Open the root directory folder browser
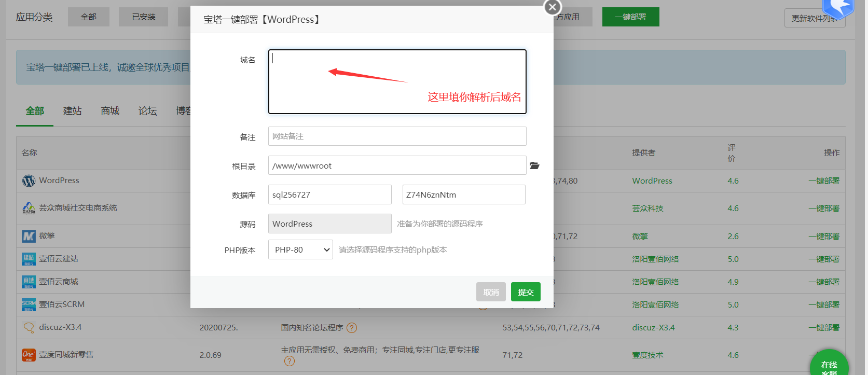Image resolution: width=868 pixels, height=375 pixels. (x=534, y=165)
